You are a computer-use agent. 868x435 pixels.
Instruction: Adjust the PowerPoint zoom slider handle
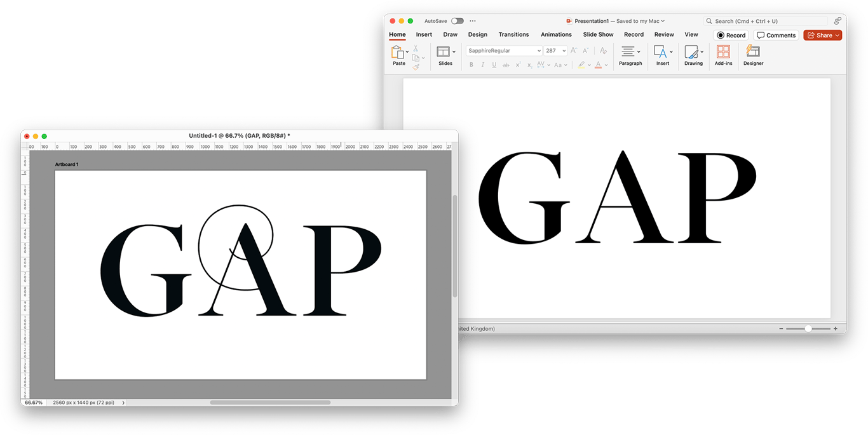[x=808, y=329]
